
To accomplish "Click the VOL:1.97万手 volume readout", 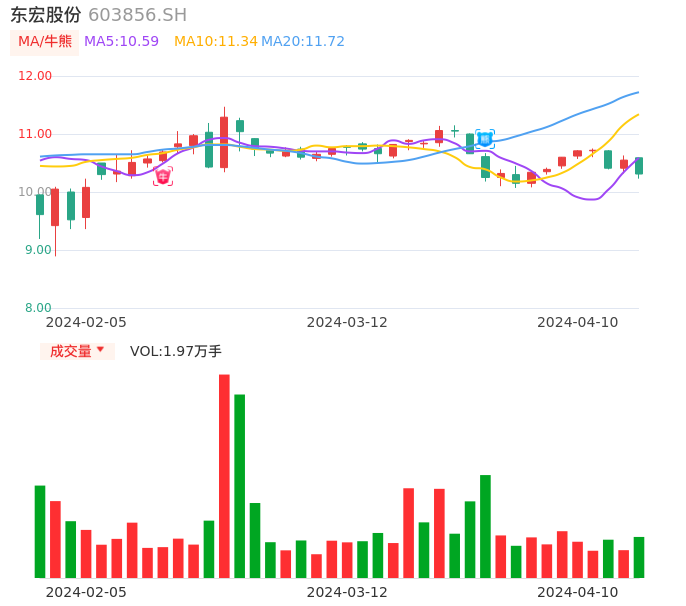I will pos(176,351).
